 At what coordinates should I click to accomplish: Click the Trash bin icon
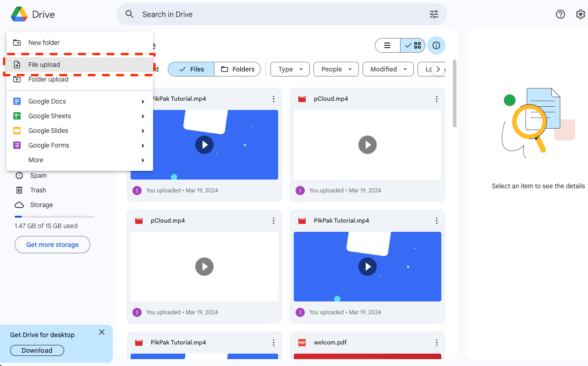tap(19, 190)
